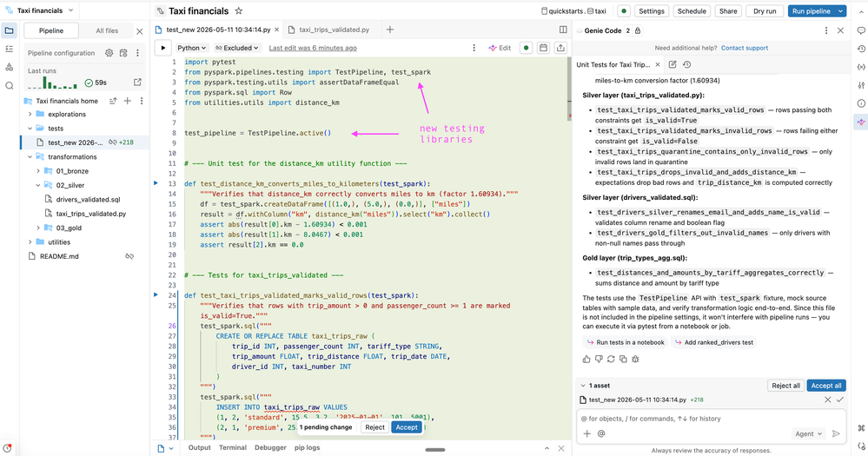
Task: Open pipeline configuration kebab menu
Action: pyautogui.click(x=138, y=53)
